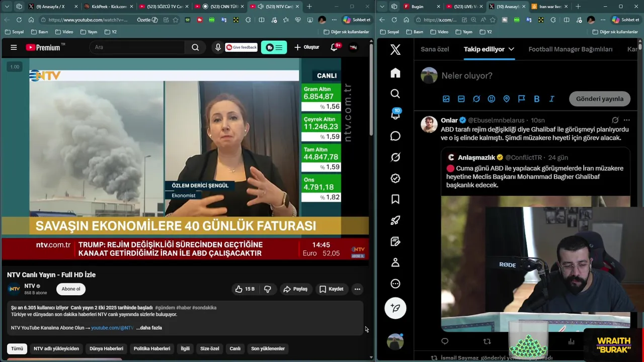
Task: Click YouTube search magnifier button
Action: [195, 47]
